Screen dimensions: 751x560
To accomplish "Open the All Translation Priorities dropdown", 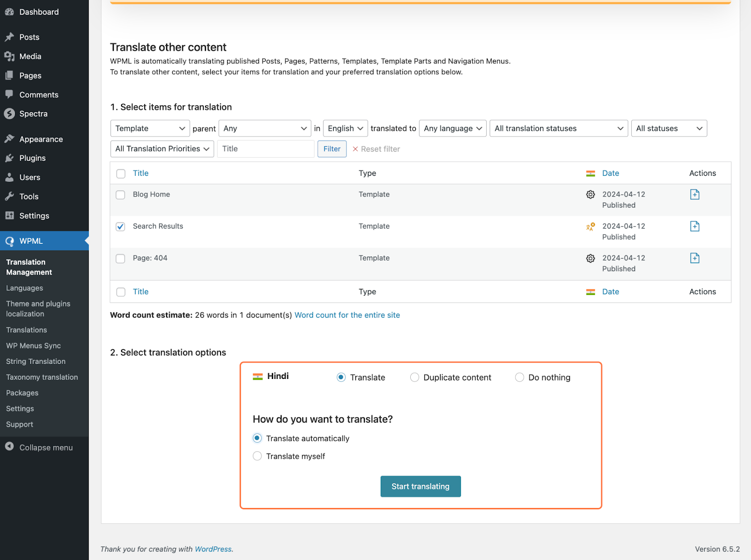I will tap(162, 149).
